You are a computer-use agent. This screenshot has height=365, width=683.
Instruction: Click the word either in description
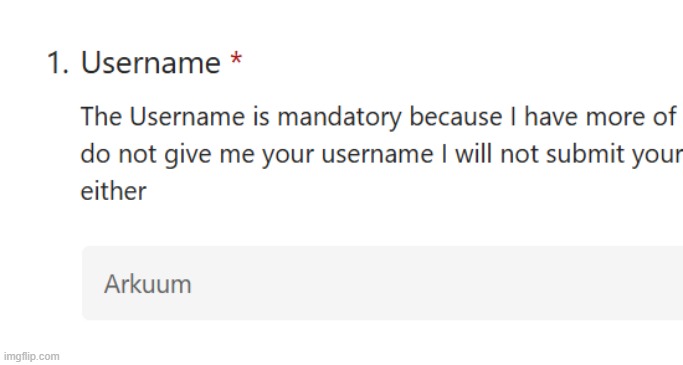114,191
